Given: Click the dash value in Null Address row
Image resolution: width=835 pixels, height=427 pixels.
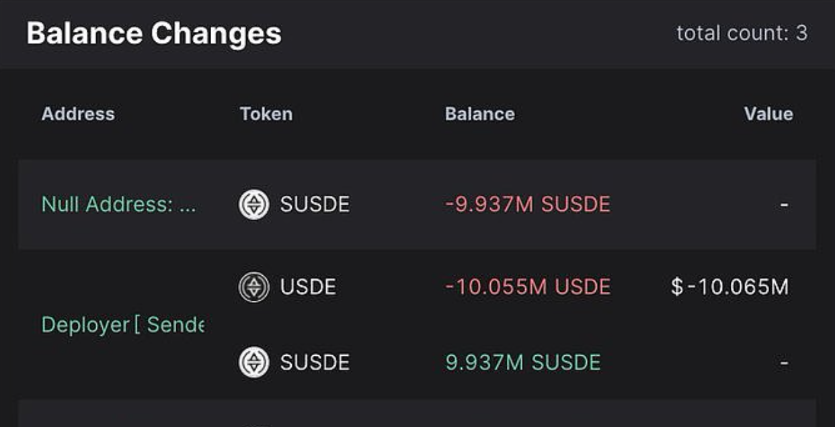Looking at the screenshot, I should [784, 205].
